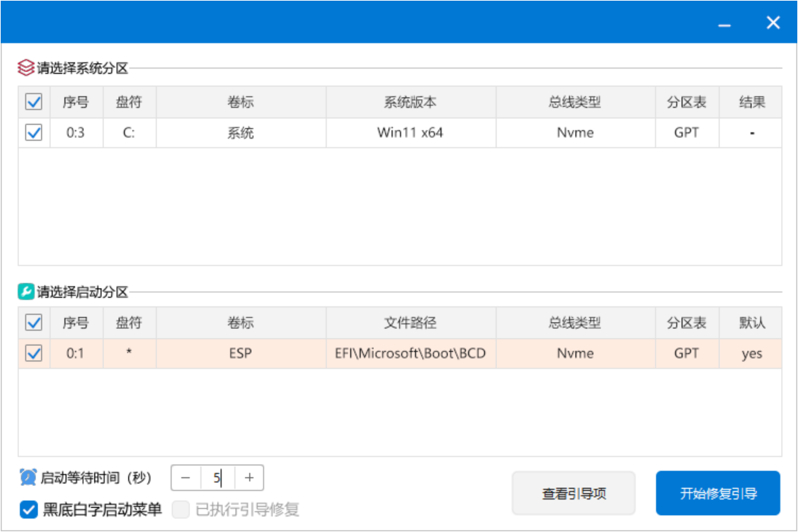
Task: Uncheck the C: system partition row checkbox
Action: [34, 133]
